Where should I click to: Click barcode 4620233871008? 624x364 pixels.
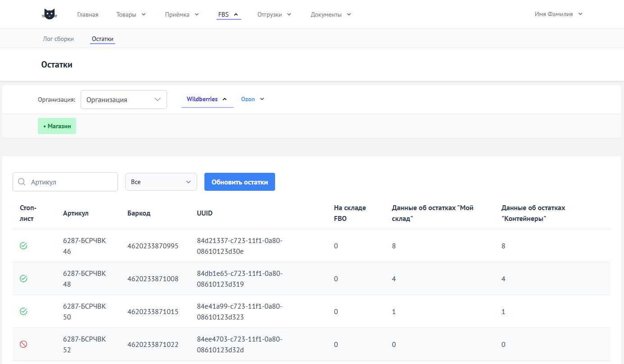pyautogui.click(x=153, y=279)
